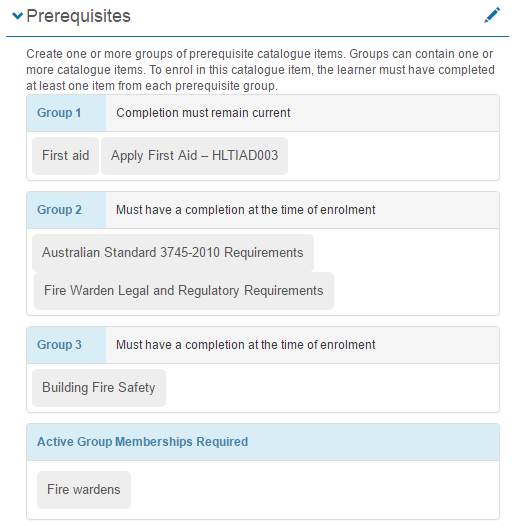Click the Group 1 header label
Screen dimensions: 519x530
pos(59,113)
